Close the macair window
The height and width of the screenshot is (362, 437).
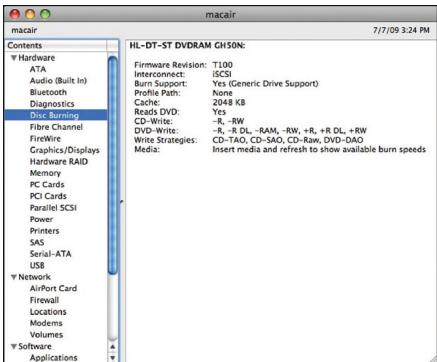15,14
